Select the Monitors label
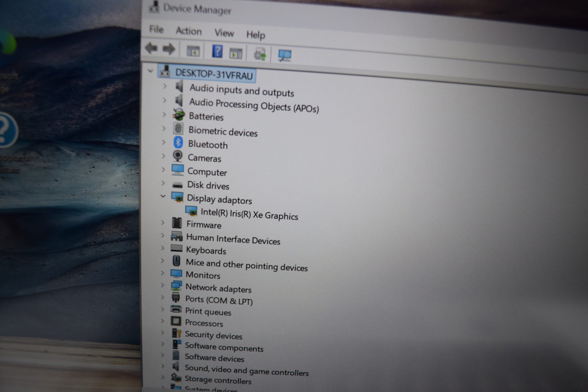588x392 pixels. (x=203, y=275)
